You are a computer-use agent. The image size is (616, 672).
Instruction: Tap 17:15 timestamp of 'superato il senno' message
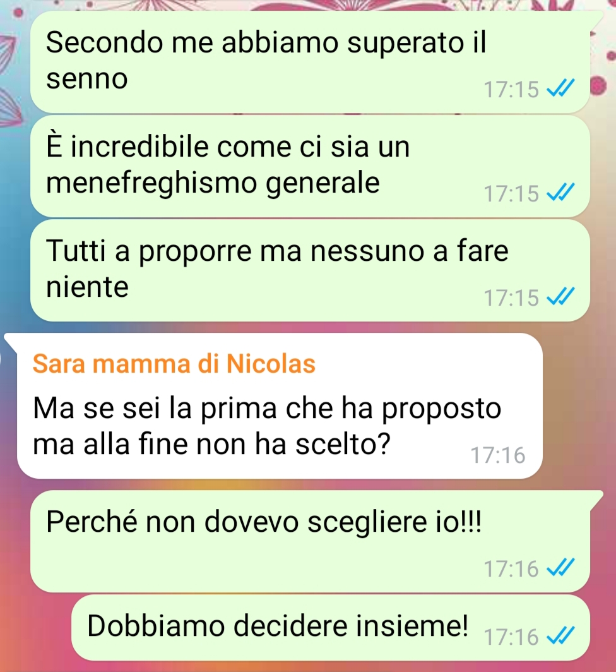[x=511, y=90]
